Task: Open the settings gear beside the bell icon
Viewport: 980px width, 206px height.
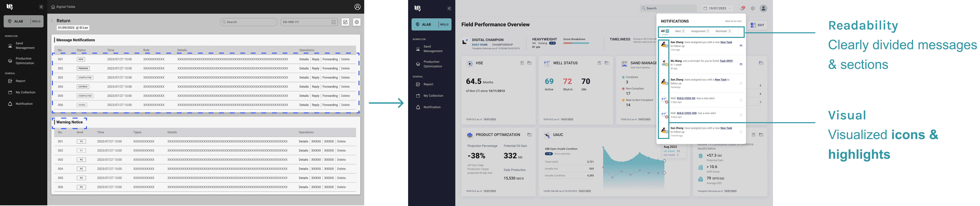Action: (x=753, y=8)
